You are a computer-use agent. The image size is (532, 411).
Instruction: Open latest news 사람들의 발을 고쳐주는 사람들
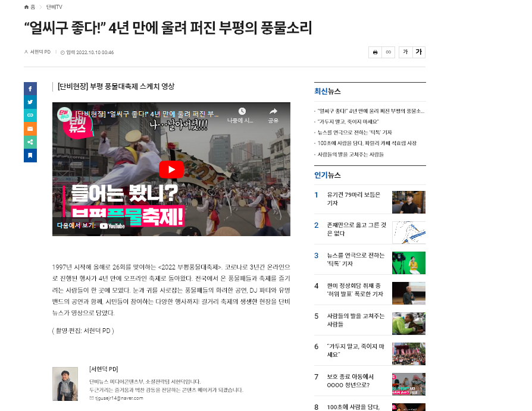pyautogui.click(x=351, y=155)
